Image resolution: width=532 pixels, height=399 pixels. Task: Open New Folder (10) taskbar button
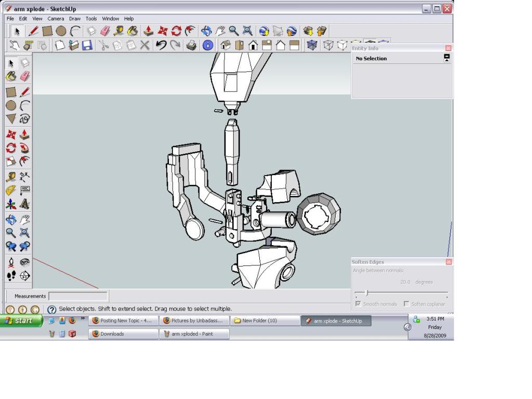[265, 321]
